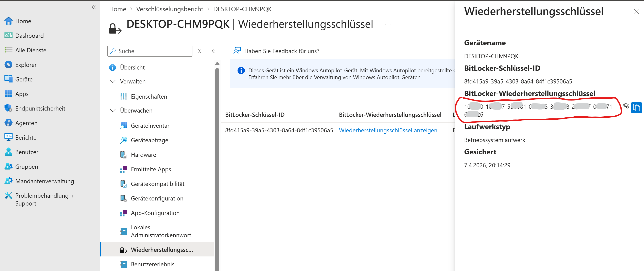Open the Dashboard in left navigation

(29, 36)
